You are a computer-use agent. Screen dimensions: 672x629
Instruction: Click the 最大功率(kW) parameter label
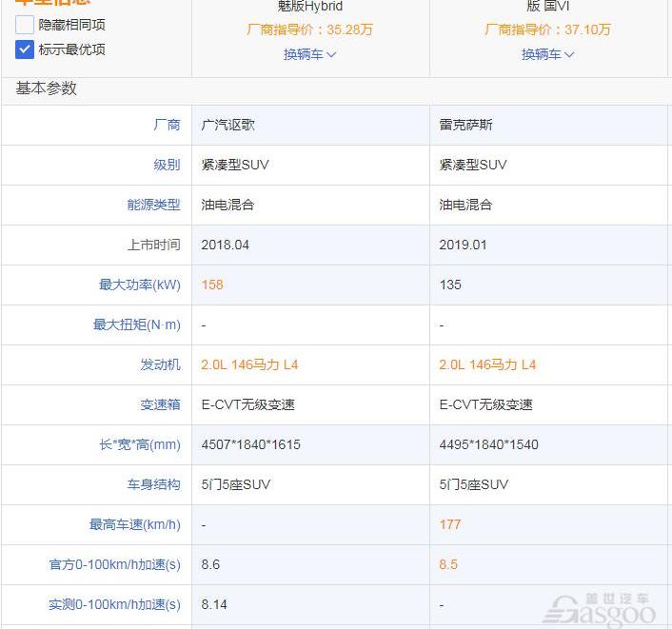[x=140, y=285]
